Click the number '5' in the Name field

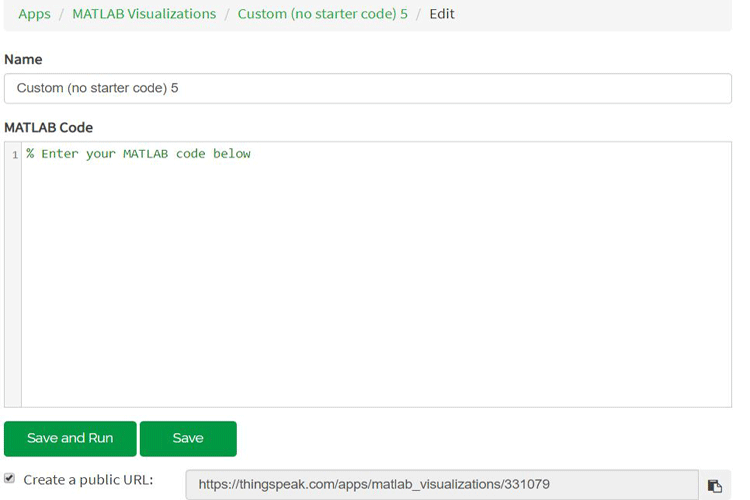tap(175, 88)
